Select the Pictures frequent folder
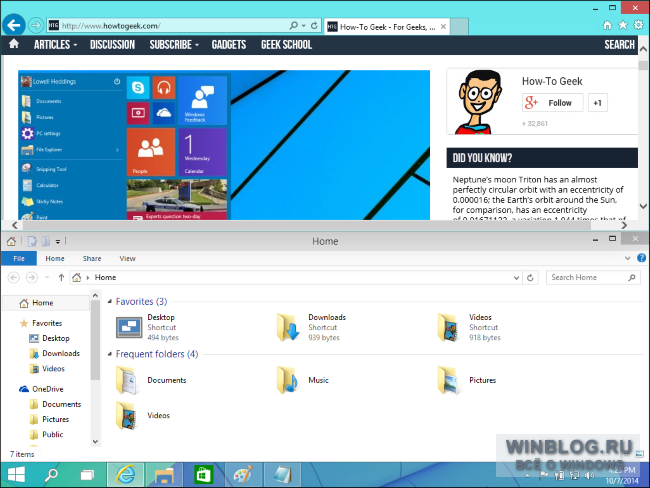The height and width of the screenshot is (488, 650). point(467,380)
